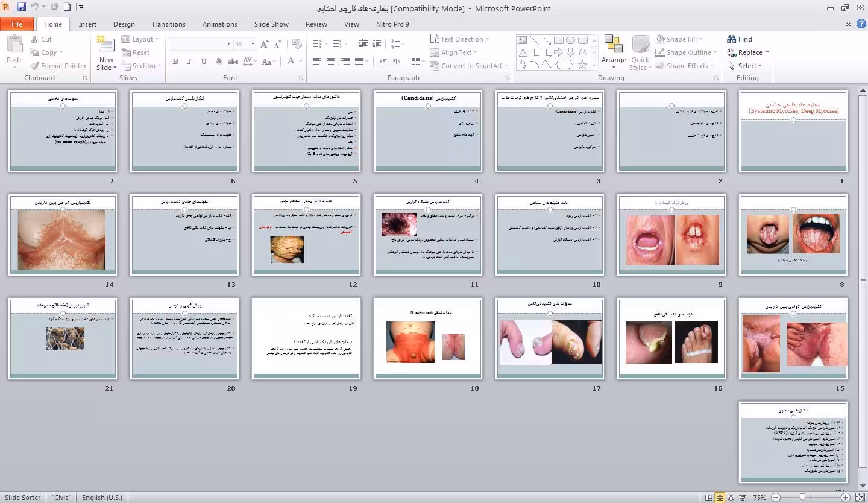Switch to the Animations ribbon tab

pyautogui.click(x=219, y=24)
